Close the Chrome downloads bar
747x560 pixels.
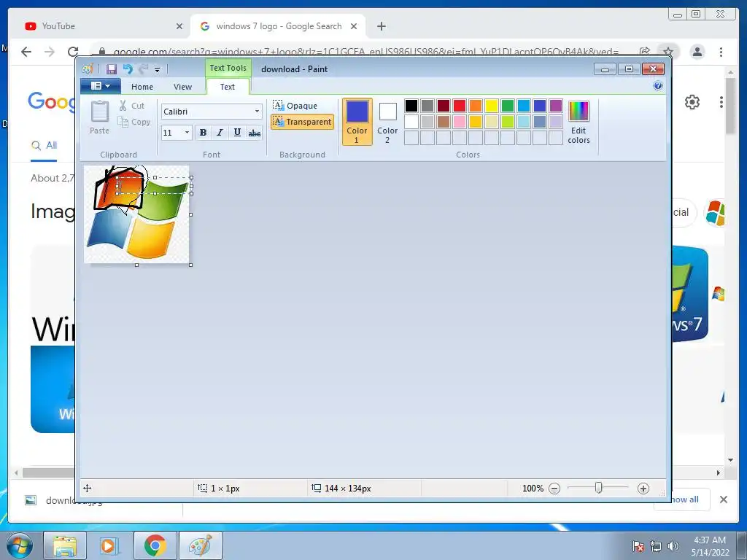tap(723, 499)
